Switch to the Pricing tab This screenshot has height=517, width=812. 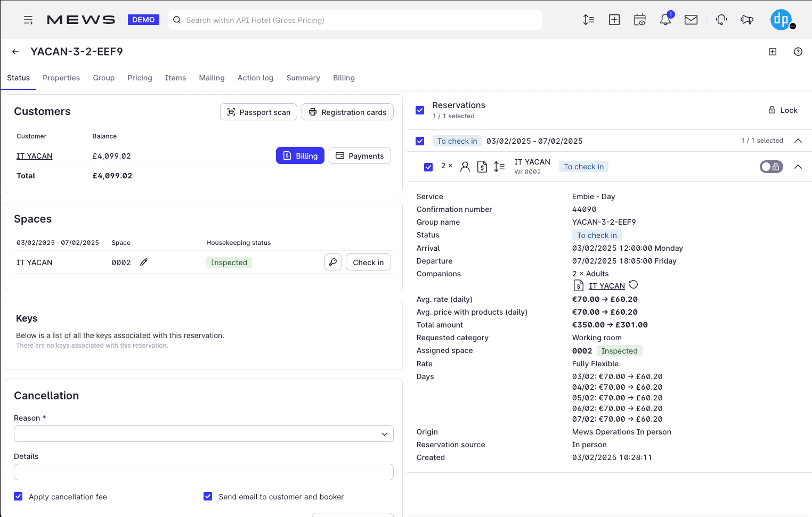[x=140, y=78]
